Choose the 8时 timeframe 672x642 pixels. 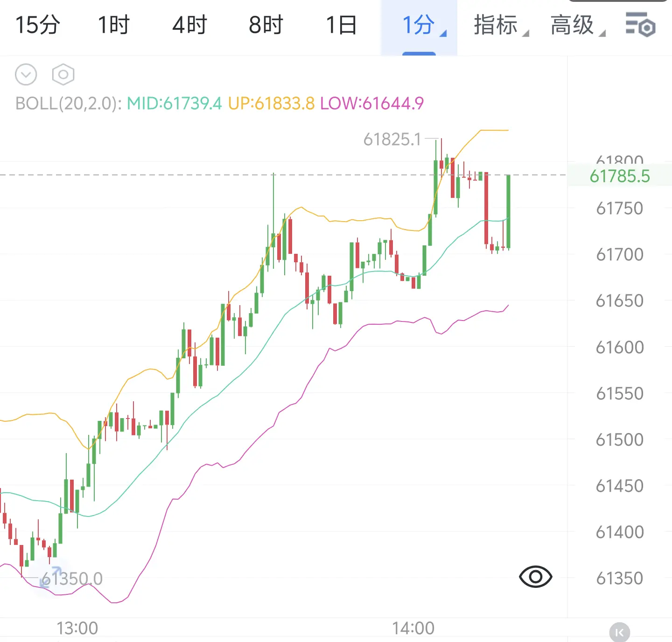[266, 25]
